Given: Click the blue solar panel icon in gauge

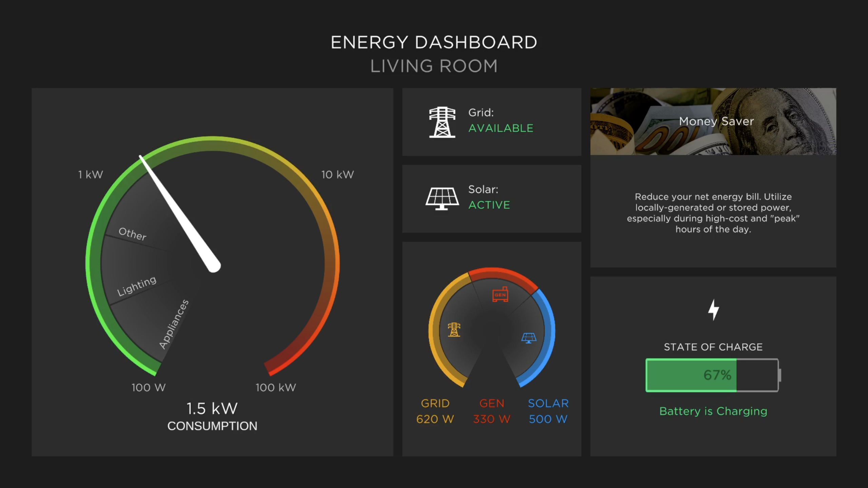Looking at the screenshot, I should (529, 338).
